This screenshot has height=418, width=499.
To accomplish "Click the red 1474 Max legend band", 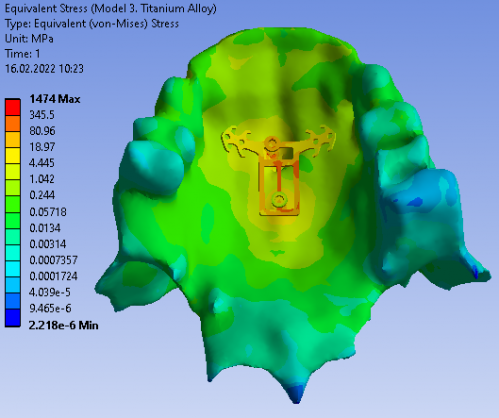I will pyautogui.click(x=13, y=107).
